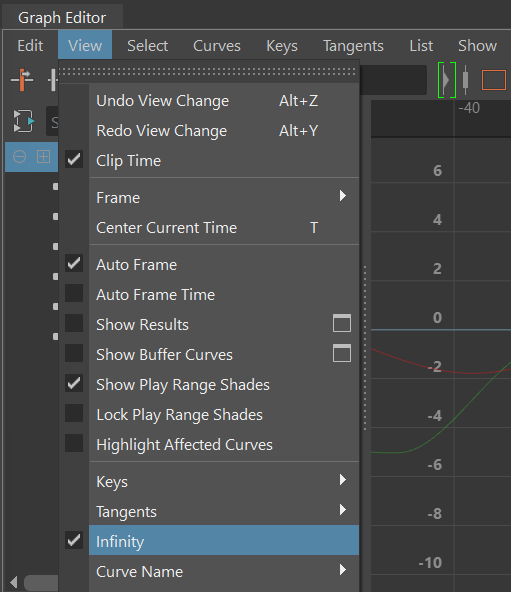The width and height of the screenshot is (511, 592).
Task: Click the Graph Editor tab title
Action: 62,18
